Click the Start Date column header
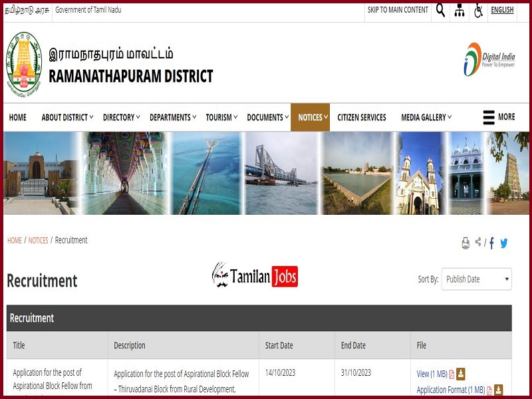 coord(279,345)
